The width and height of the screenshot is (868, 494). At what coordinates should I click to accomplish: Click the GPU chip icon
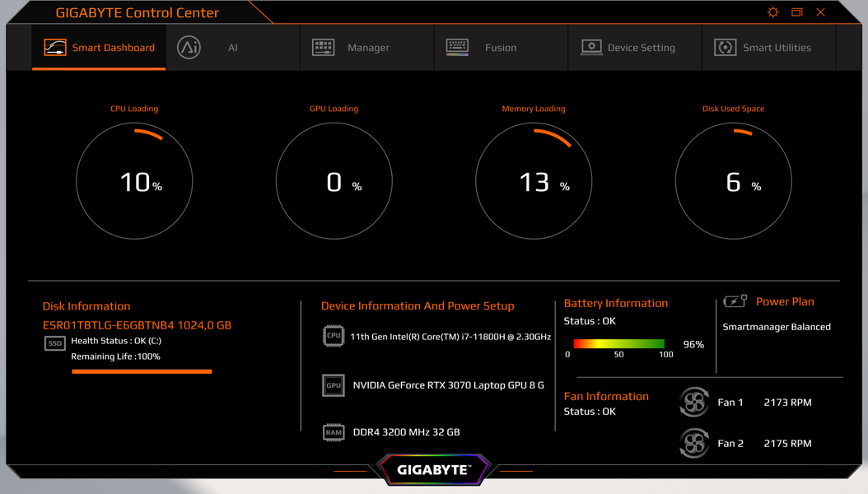[x=334, y=385]
